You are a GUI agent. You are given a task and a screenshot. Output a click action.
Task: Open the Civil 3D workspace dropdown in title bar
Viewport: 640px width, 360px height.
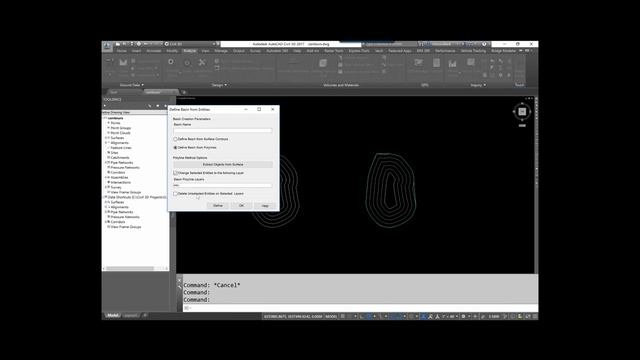[190, 44]
